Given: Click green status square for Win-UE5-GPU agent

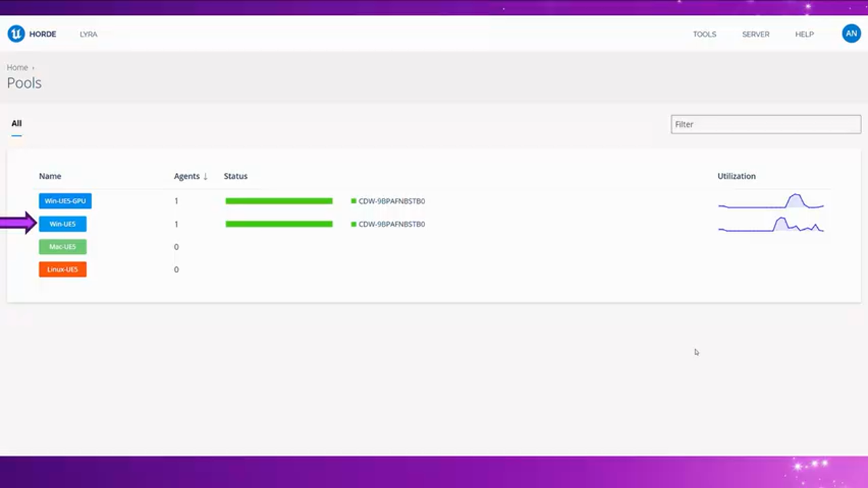Looking at the screenshot, I should click(x=353, y=201).
